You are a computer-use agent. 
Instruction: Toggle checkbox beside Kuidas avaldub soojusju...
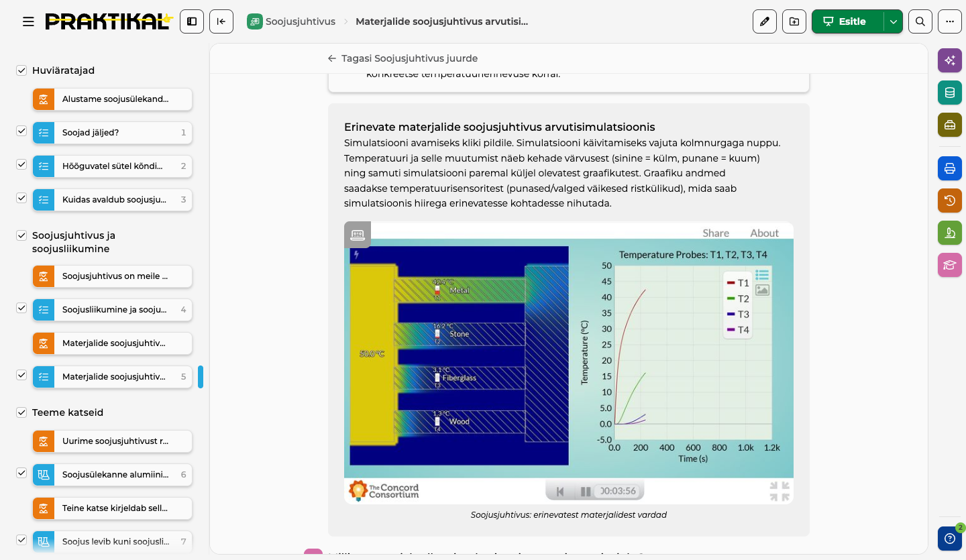pos(21,198)
